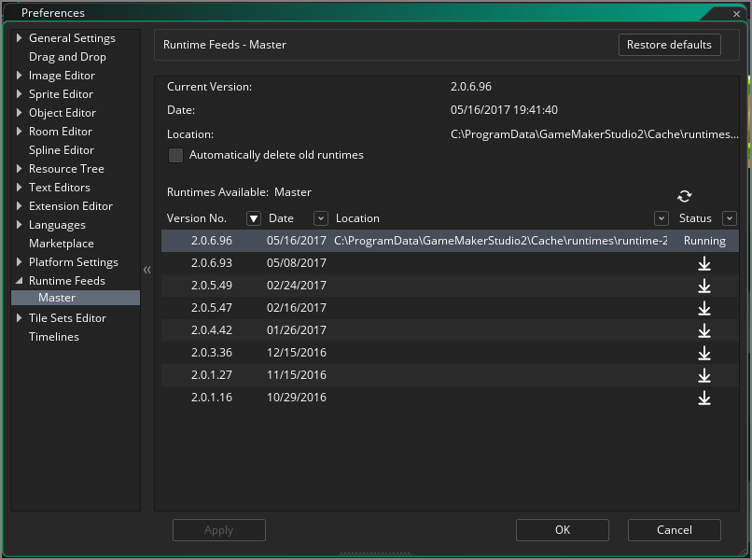
Task: Click the Restore defaults button
Action: [670, 45]
